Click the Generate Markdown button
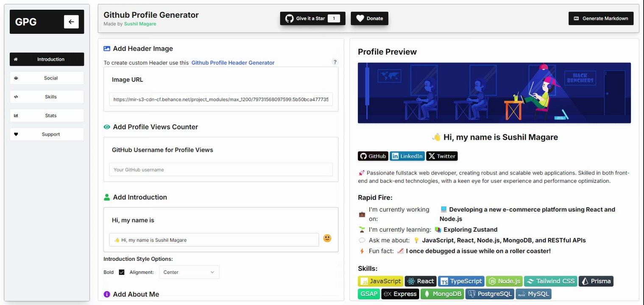 click(601, 18)
